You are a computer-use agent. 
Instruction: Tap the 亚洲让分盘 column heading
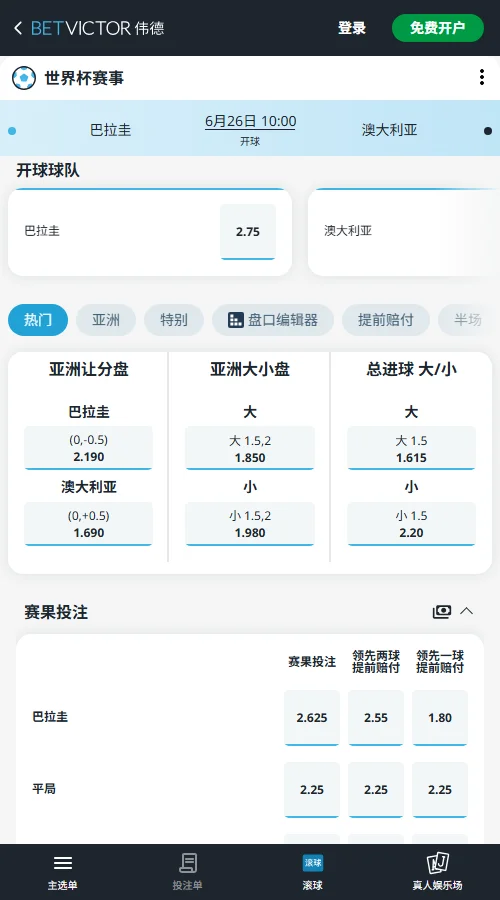(x=88, y=370)
